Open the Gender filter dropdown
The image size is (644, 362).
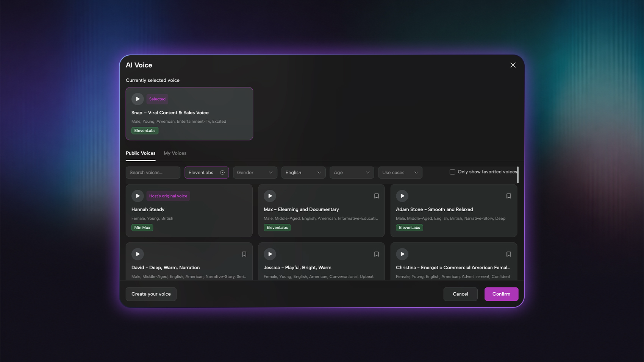coord(255,173)
